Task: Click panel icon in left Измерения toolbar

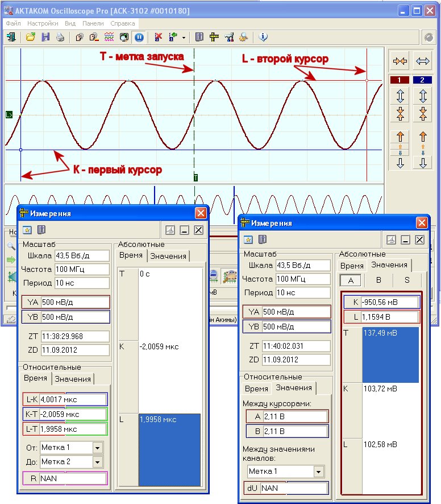Action: coord(41,230)
